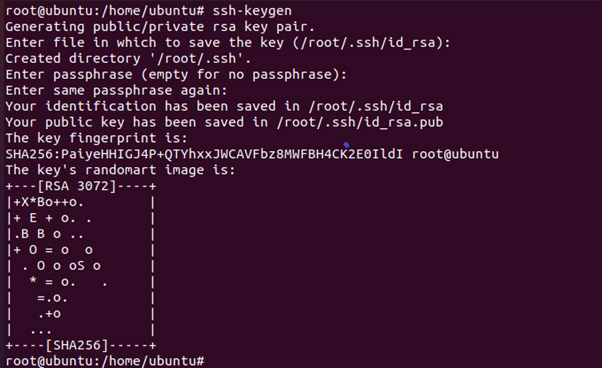The image size is (602, 368).
Task: Click the '[RSA 3072]' randomart header
Action: [x=77, y=186]
